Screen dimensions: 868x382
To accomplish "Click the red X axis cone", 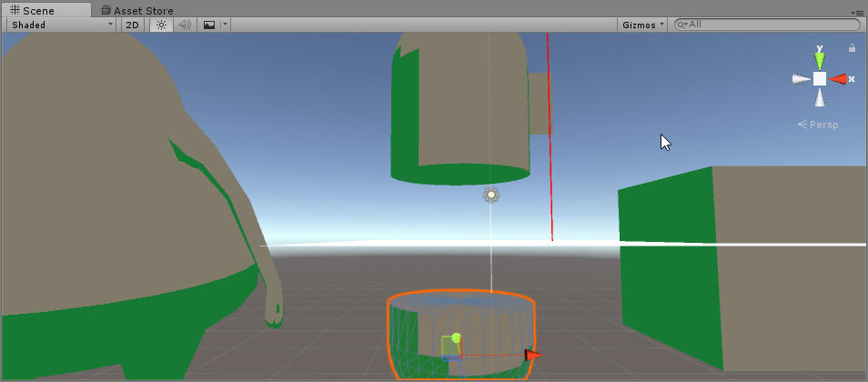I will (838, 79).
